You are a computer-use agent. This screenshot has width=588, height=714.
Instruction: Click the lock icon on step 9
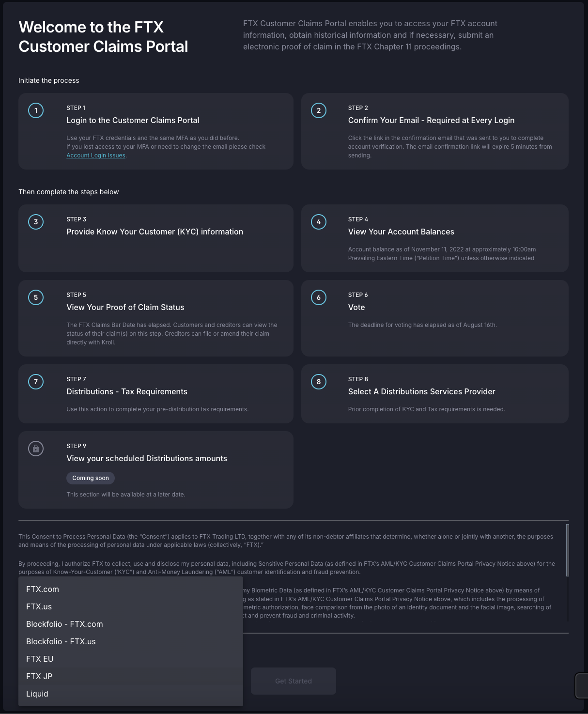pos(36,449)
